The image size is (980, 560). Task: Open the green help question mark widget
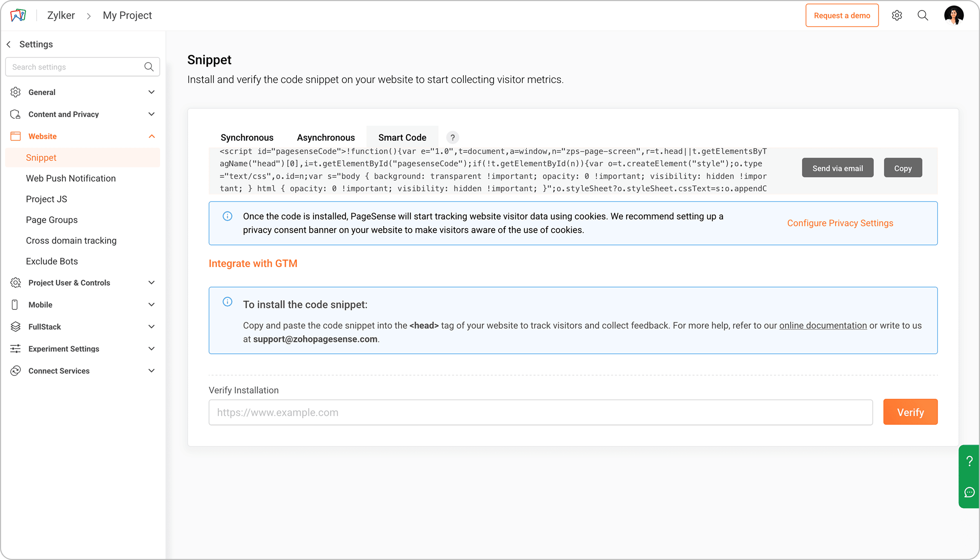pos(969,461)
